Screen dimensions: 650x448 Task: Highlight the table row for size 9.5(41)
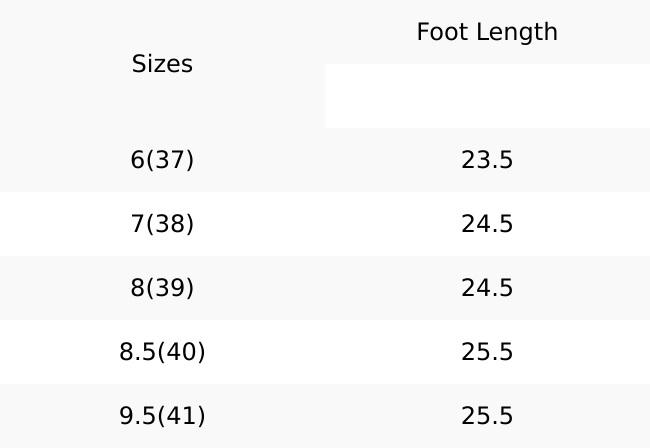point(325,416)
